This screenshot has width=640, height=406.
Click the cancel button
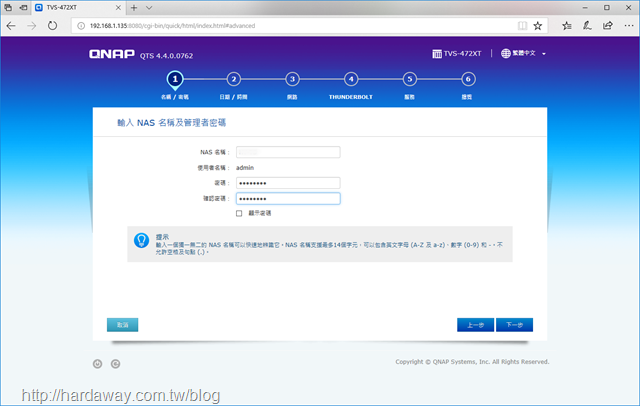coord(122,325)
